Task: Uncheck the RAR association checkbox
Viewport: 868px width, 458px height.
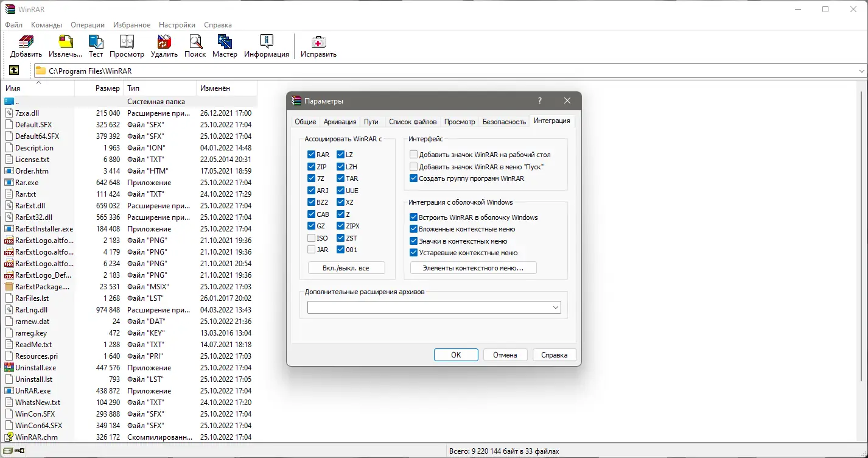Action: 311,155
